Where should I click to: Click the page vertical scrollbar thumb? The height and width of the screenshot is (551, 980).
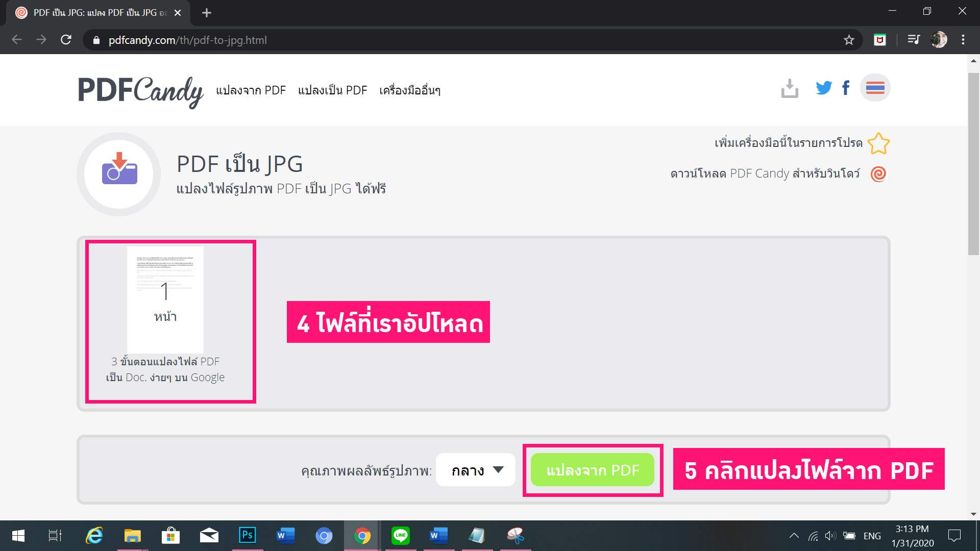(973, 163)
